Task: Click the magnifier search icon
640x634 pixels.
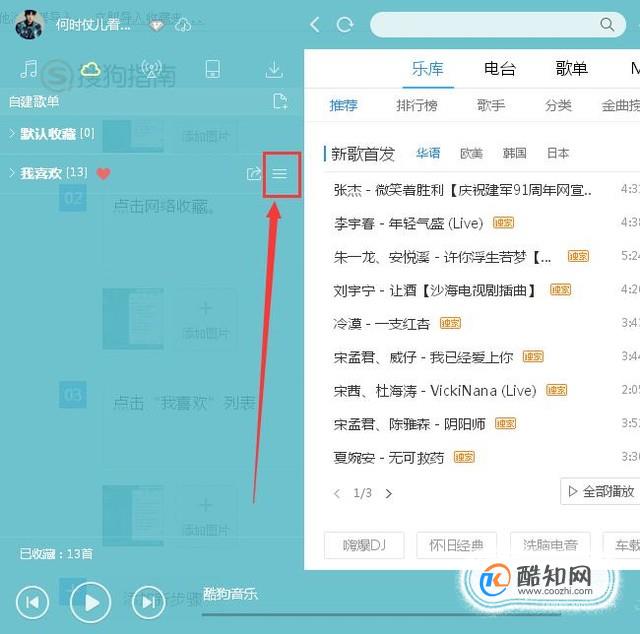Action: pyautogui.click(x=607, y=24)
